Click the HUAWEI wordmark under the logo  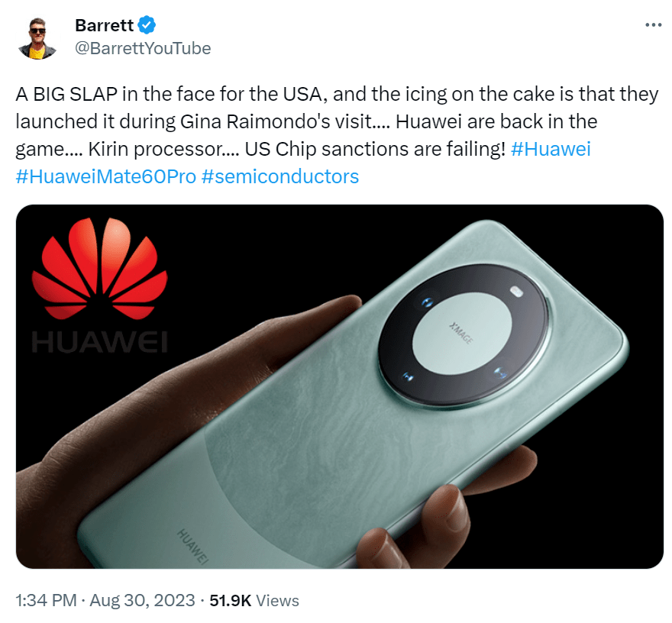pyautogui.click(x=99, y=342)
